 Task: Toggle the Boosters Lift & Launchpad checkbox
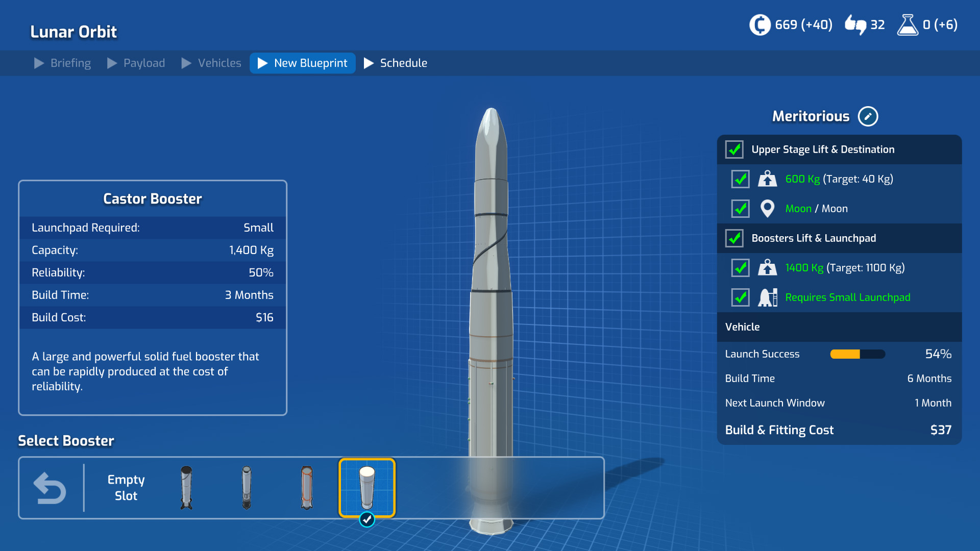pyautogui.click(x=736, y=237)
